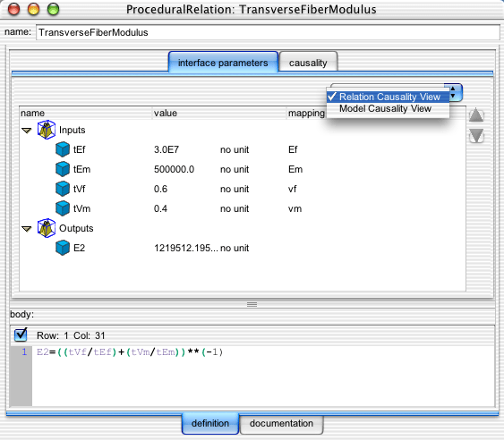Click the E2 equation line in body editor

tap(130, 352)
